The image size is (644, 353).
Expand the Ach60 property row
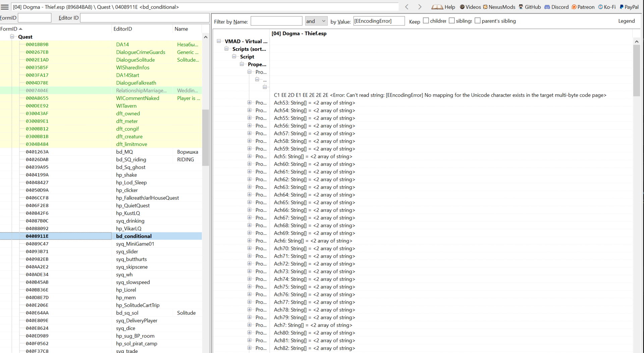point(250,164)
